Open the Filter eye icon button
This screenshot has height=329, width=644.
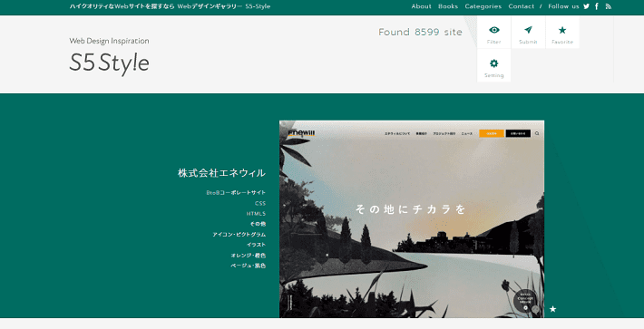pyautogui.click(x=494, y=33)
